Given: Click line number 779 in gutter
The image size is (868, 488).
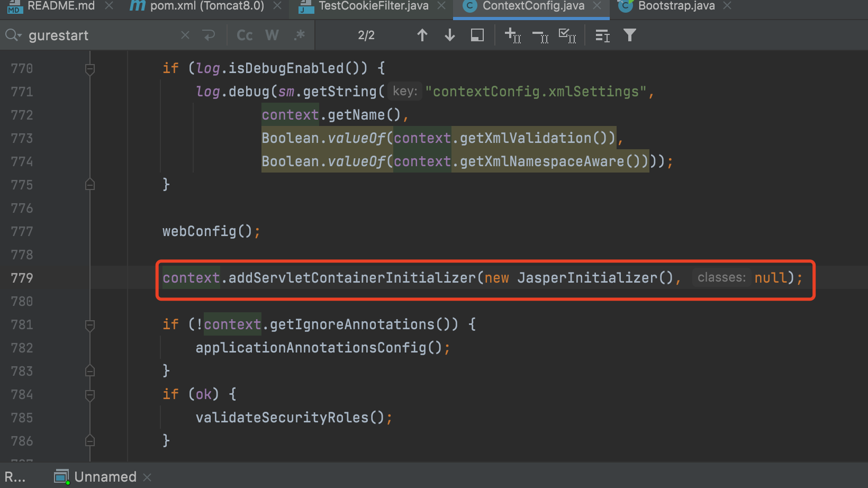Looking at the screenshot, I should [22, 278].
